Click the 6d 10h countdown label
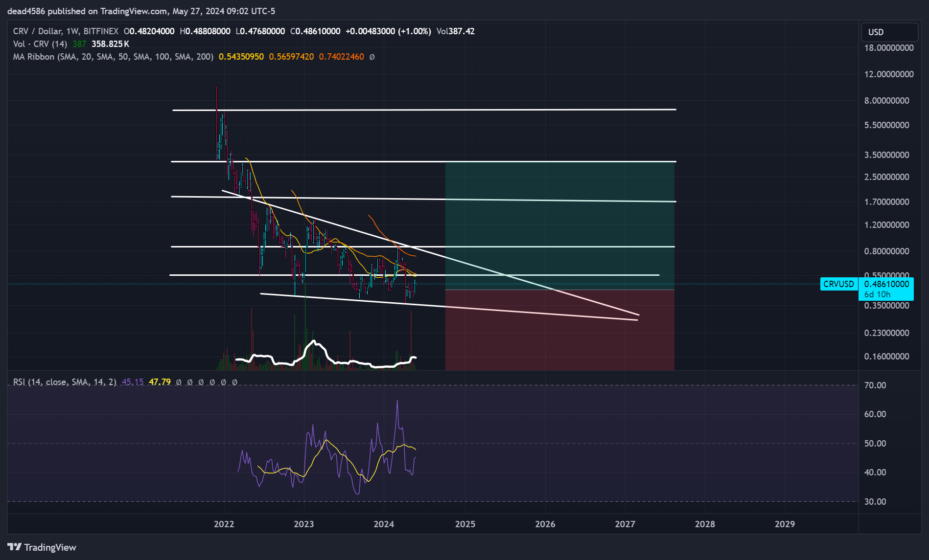This screenshot has height=560, width=929. coord(877,294)
